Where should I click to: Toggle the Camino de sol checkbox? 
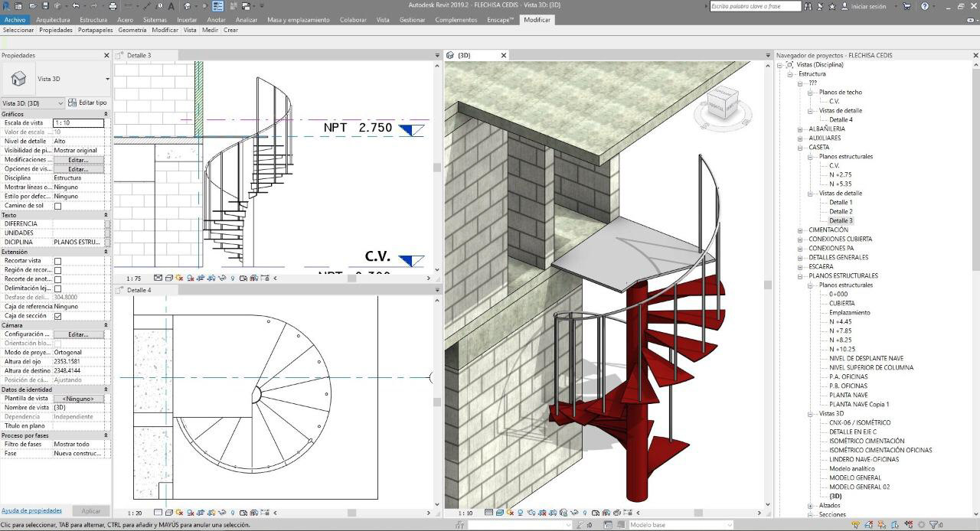pyautogui.click(x=57, y=206)
